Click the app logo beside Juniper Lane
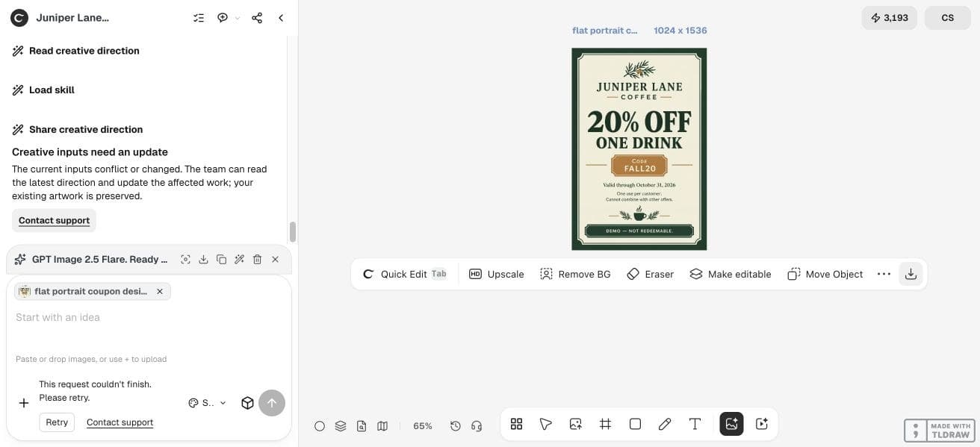Image resolution: width=980 pixels, height=447 pixels. [19, 18]
